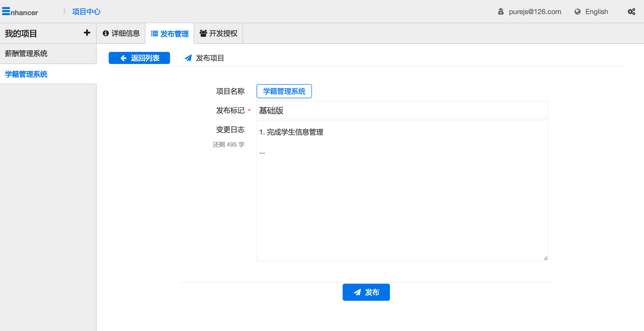Switch language to English
Image resolution: width=644 pixels, height=331 pixels.
point(596,12)
